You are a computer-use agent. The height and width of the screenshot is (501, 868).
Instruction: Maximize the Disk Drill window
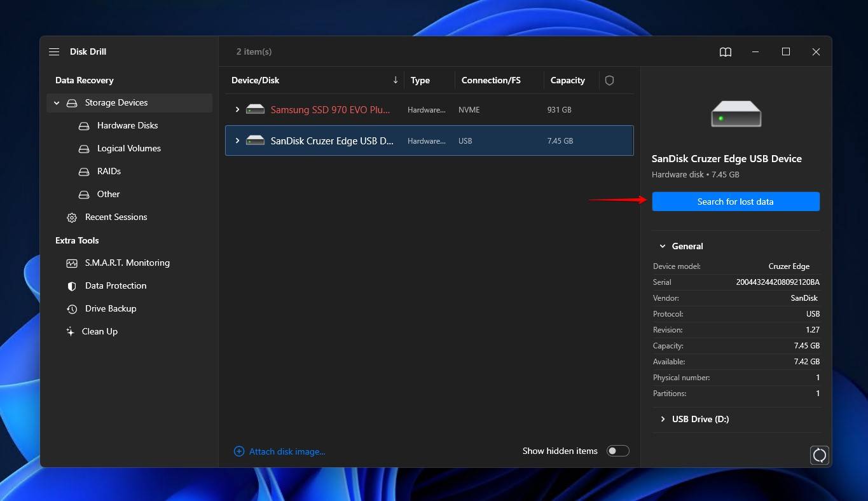coord(786,52)
